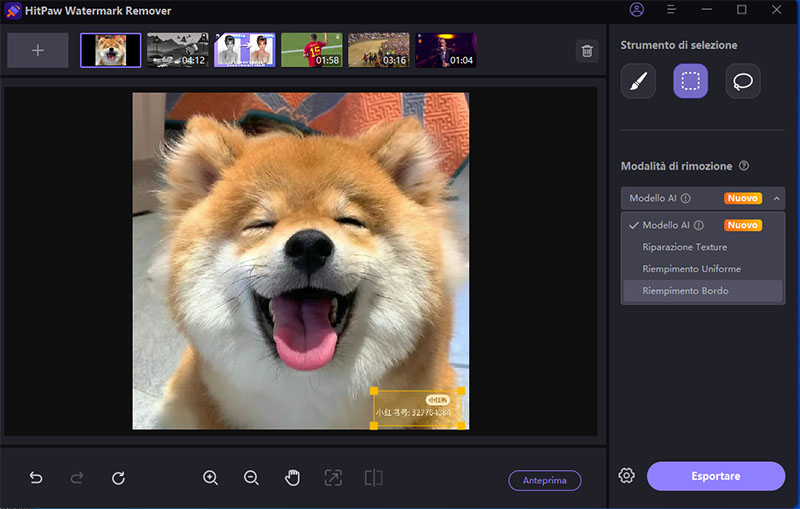Click the Anteprima preview button
800x509 pixels.
(544, 480)
